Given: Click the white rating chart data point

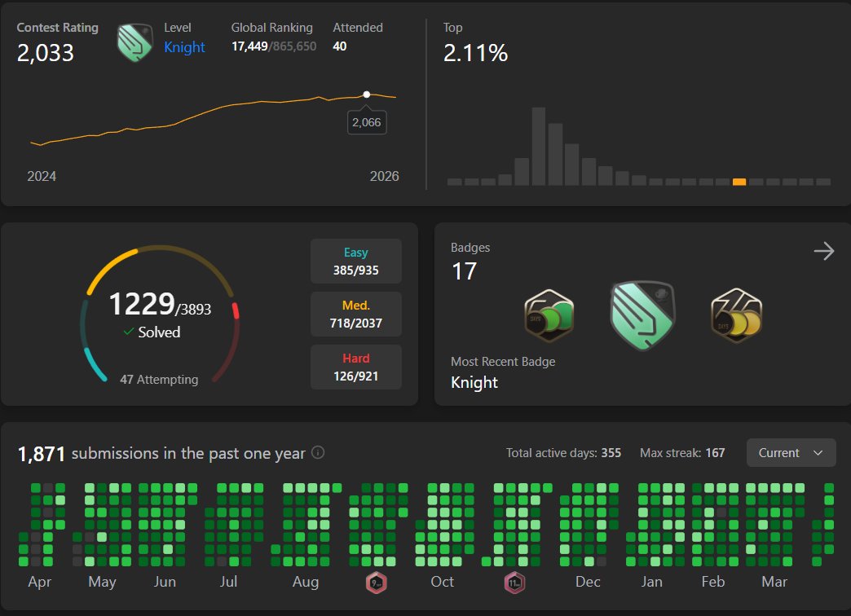Looking at the screenshot, I should (x=366, y=95).
